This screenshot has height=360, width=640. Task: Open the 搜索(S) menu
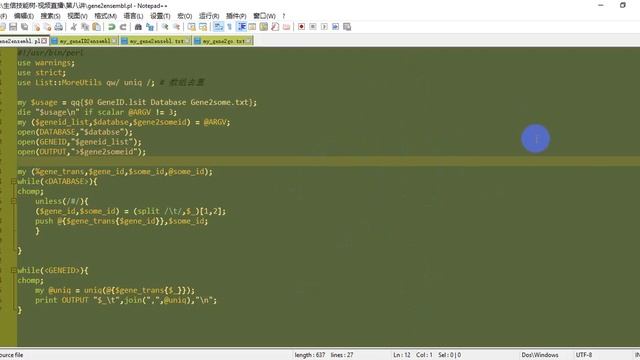coord(51,16)
